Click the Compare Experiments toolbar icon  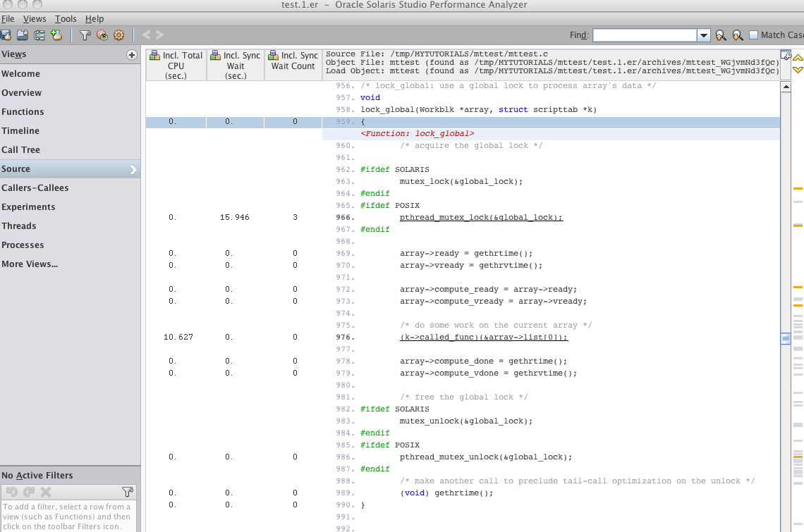39,35
